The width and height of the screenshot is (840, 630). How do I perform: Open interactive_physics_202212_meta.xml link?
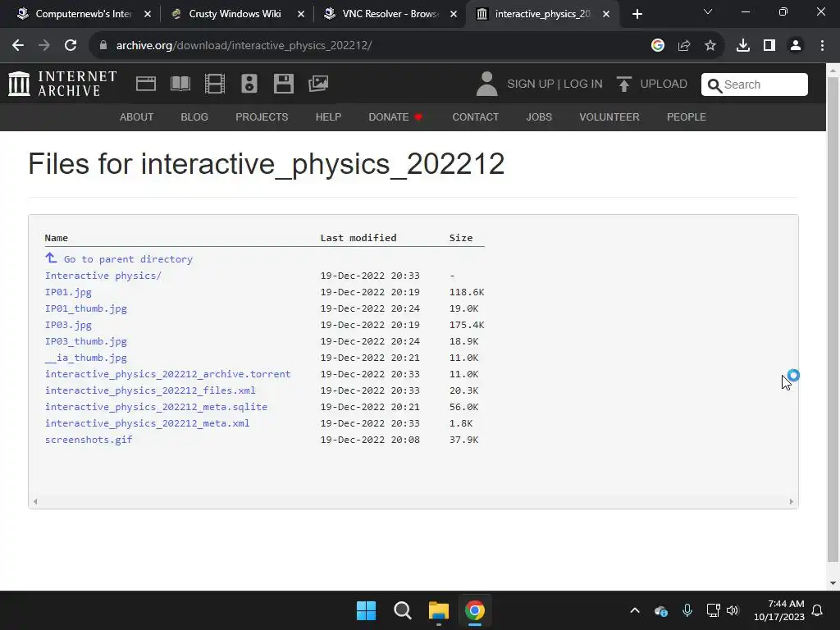148,423
